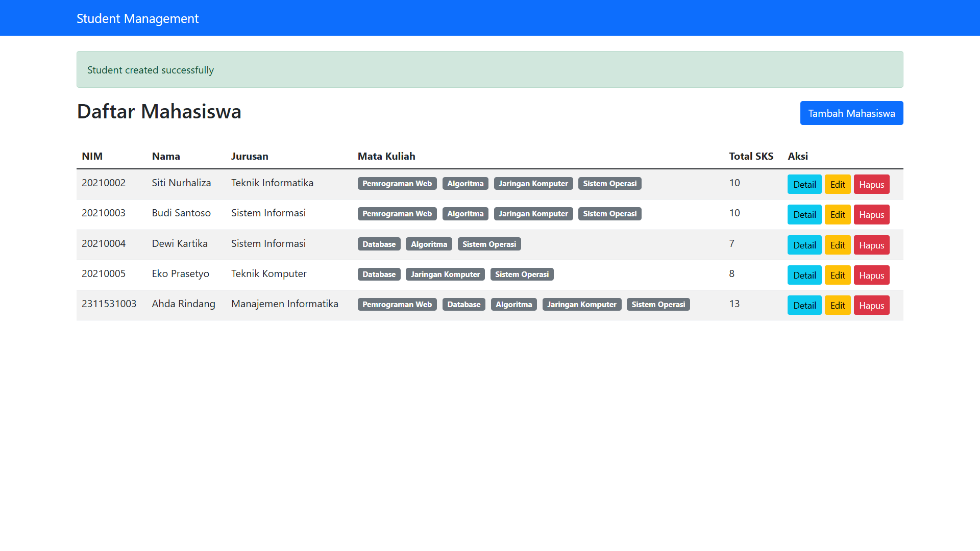View Detail for Siti Nurhaliza
This screenshot has width=980, height=551.
(804, 185)
